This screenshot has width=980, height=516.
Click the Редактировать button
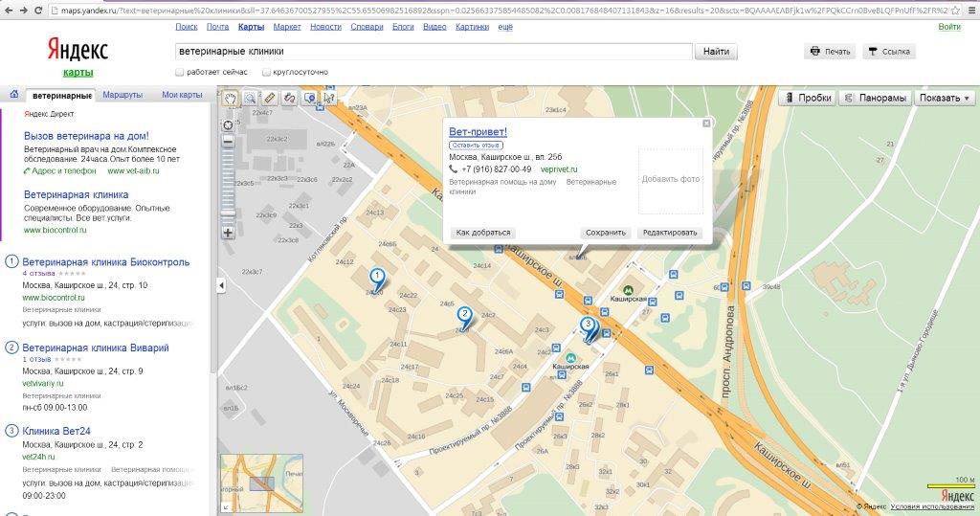669,233
